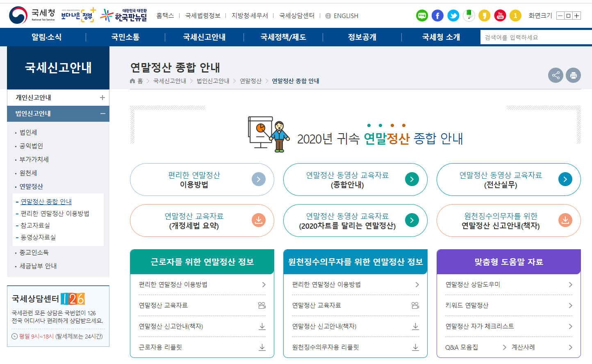Image resolution: width=592 pixels, height=364 pixels.
Task: Select 세금납부 안내 in sidebar
Action: [x=38, y=266]
